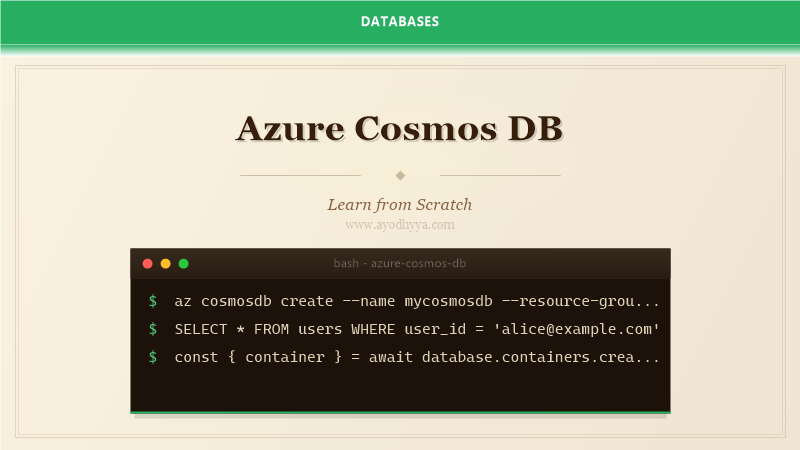The height and width of the screenshot is (450, 800).
Task: Click the red close dot in terminal
Action: [x=147, y=264]
